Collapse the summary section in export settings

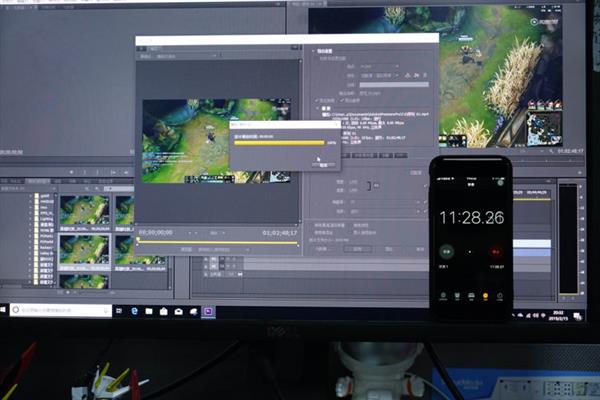pyautogui.click(x=318, y=109)
